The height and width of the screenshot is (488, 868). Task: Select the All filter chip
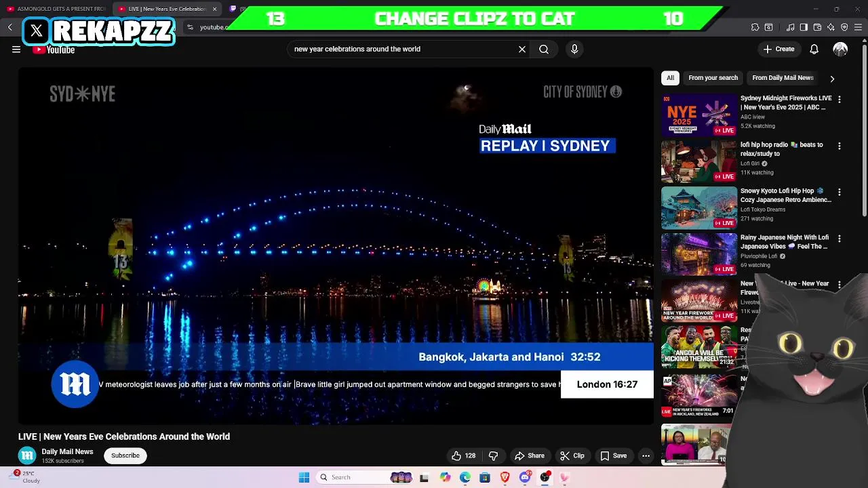tap(670, 77)
